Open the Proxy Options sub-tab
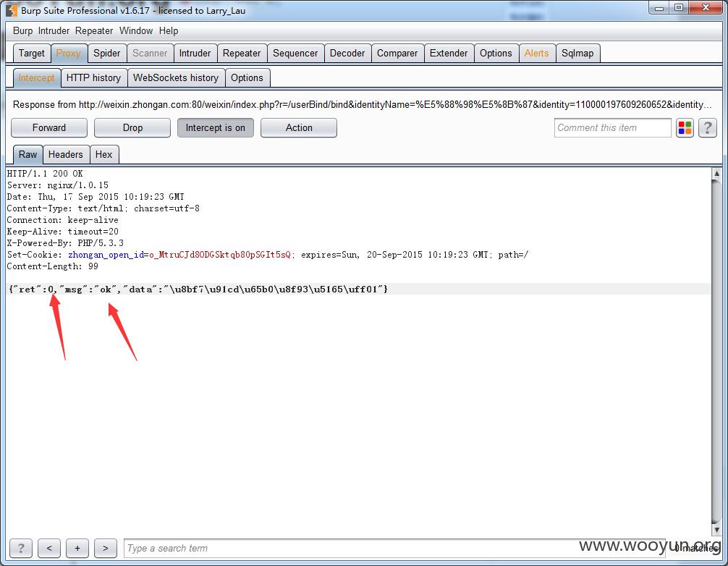The height and width of the screenshot is (566, 728). click(247, 78)
